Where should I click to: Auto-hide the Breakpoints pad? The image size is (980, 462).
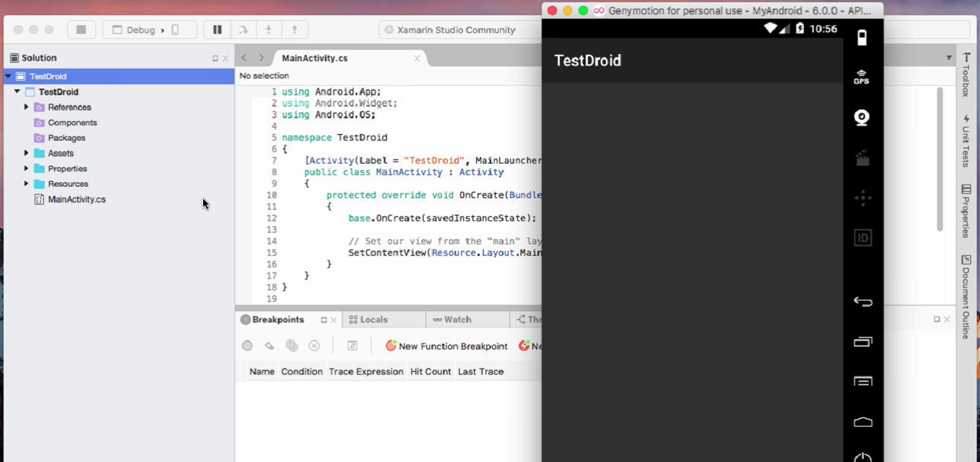[324, 320]
